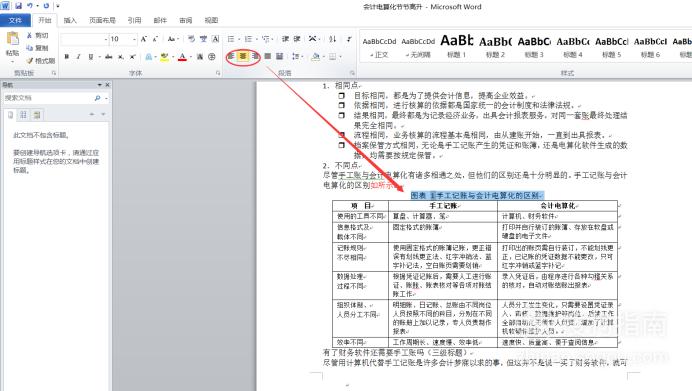The height and width of the screenshot is (391, 692).
Task: Switch to 引用 References tab
Action: [135, 20]
